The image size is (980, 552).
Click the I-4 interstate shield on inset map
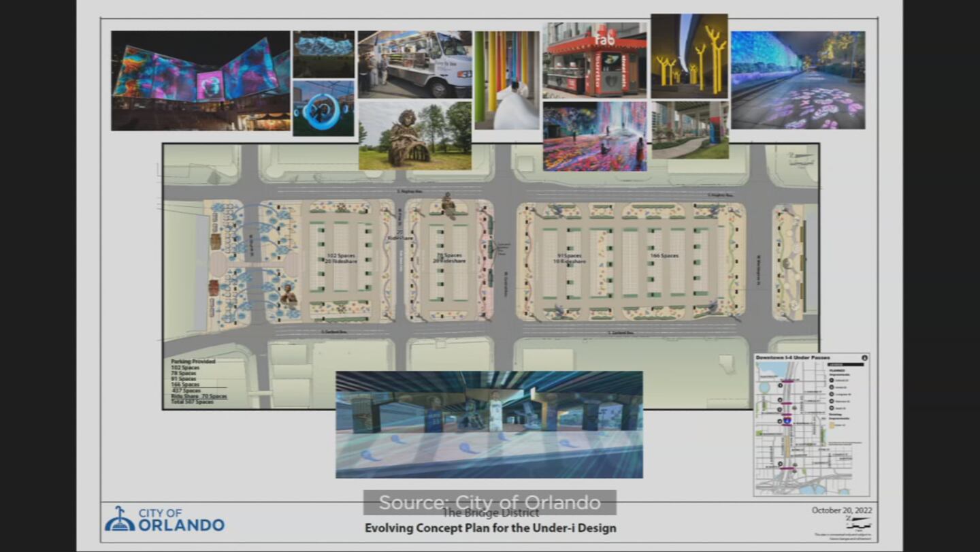tap(787, 421)
